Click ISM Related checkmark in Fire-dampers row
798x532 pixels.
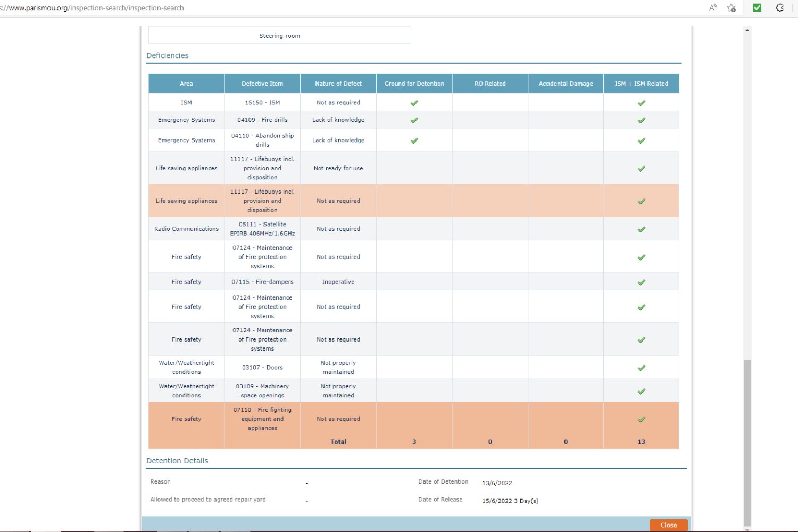click(641, 282)
